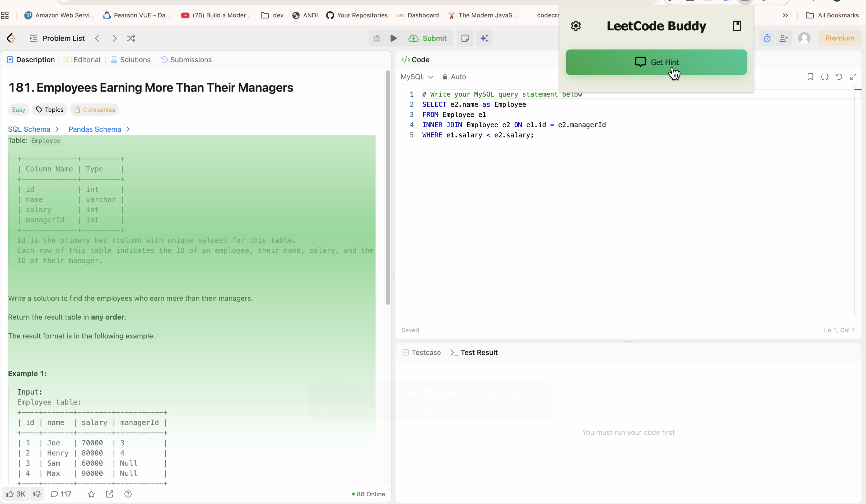Screen dimensions: 866x504
Task: Dislike the problem with thumbs down
Action: [37, 494]
